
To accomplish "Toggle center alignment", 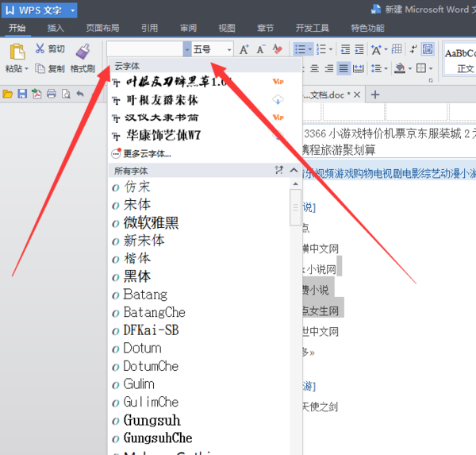I will coord(314,68).
